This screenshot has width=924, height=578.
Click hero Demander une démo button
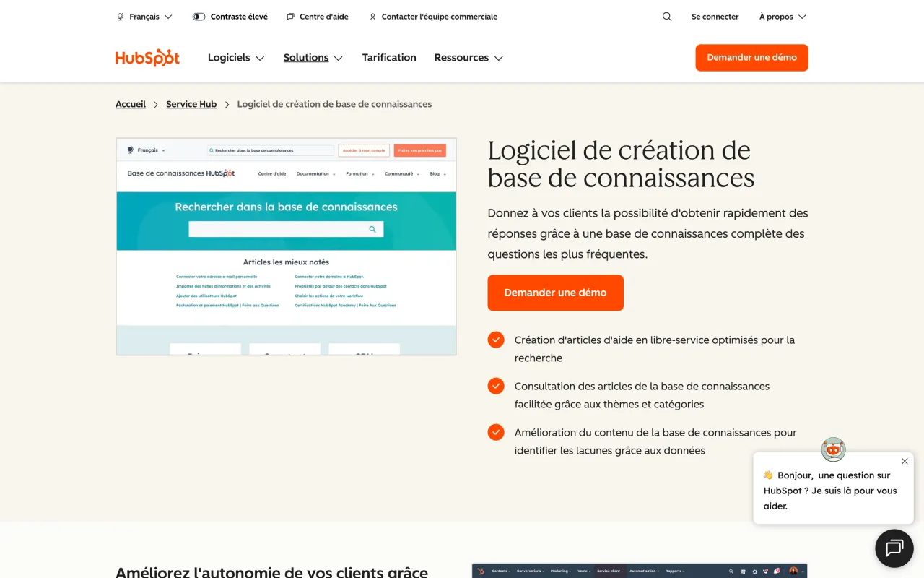[555, 293]
